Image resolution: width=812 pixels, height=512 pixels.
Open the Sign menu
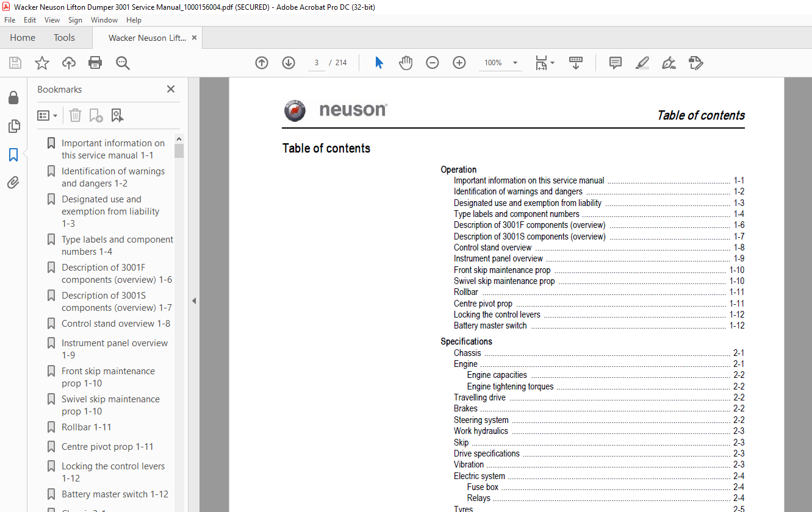75,20
